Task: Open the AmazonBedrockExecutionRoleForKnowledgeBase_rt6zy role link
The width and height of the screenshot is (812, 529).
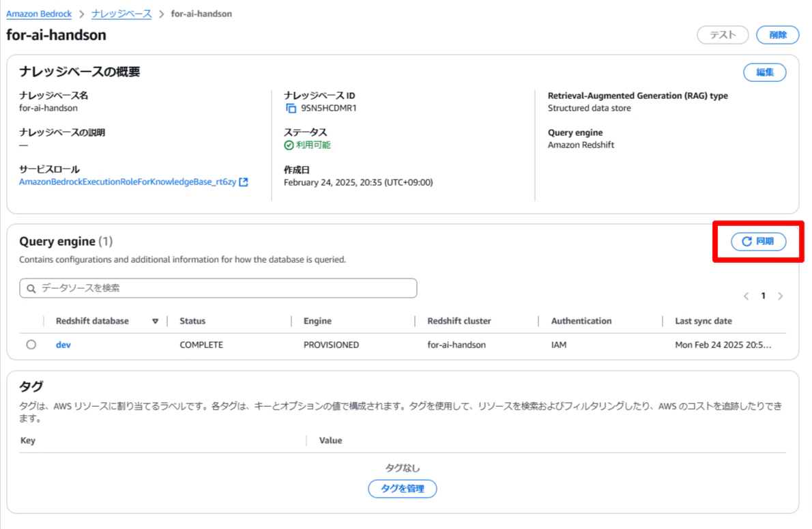Action: (128, 182)
